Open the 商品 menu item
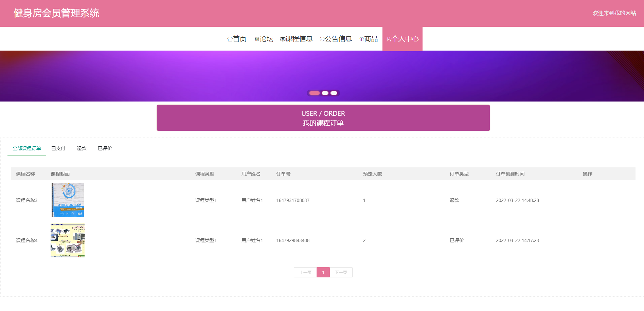 [x=369, y=39]
